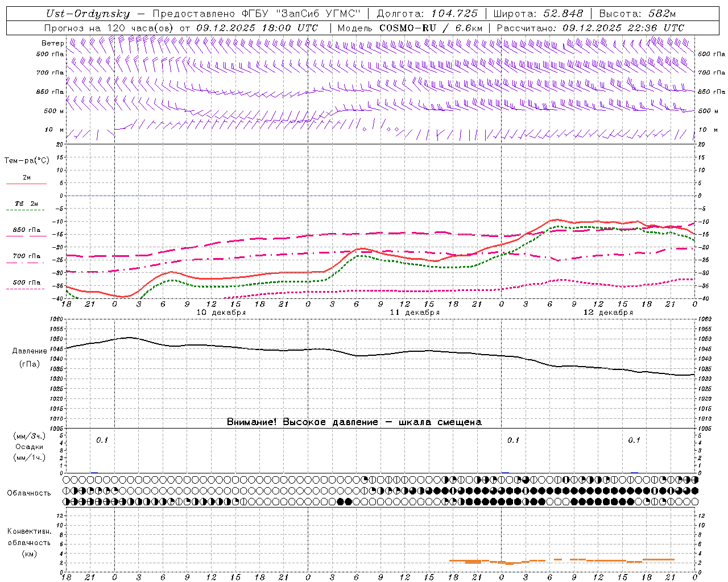
Task: Click the dotted line sample under legend "500 гПа"
Action: click(x=26, y=289)
